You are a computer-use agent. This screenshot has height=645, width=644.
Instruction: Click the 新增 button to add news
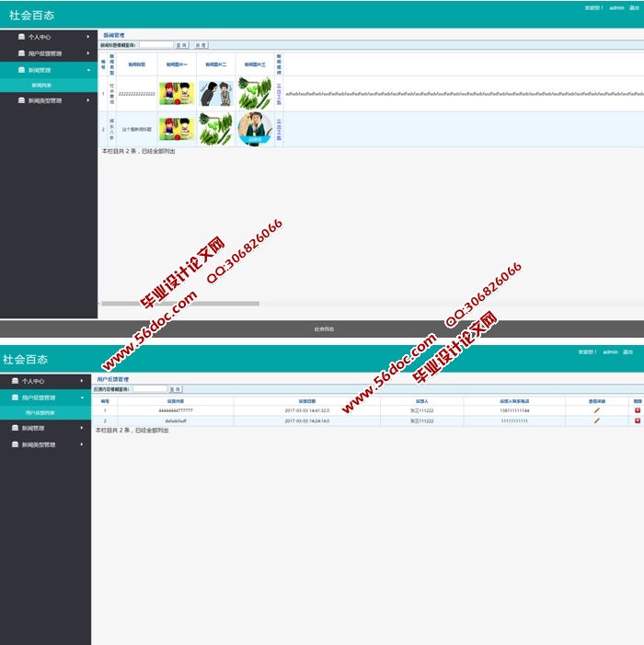[x=201, y=45]
